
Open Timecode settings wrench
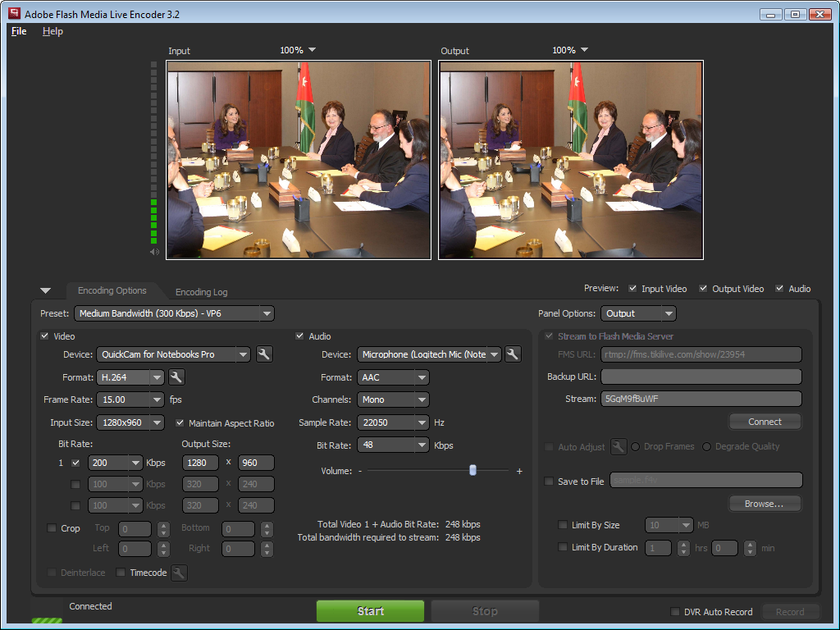coord(179,573)
